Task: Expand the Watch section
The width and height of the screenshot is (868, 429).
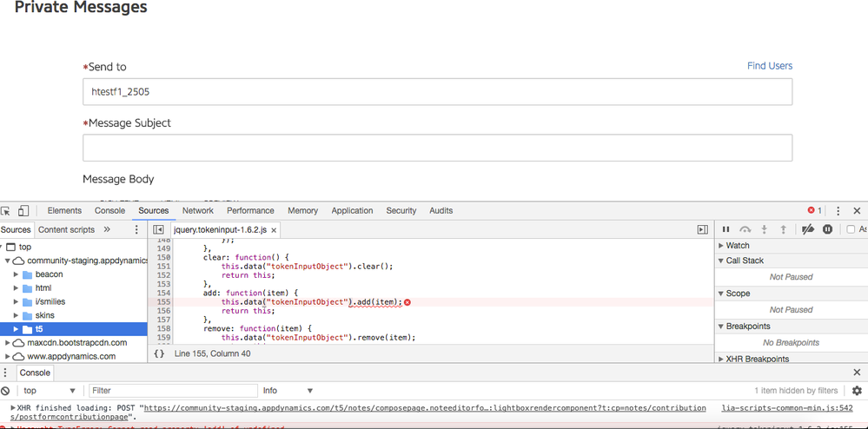Action: click(721, 245)
